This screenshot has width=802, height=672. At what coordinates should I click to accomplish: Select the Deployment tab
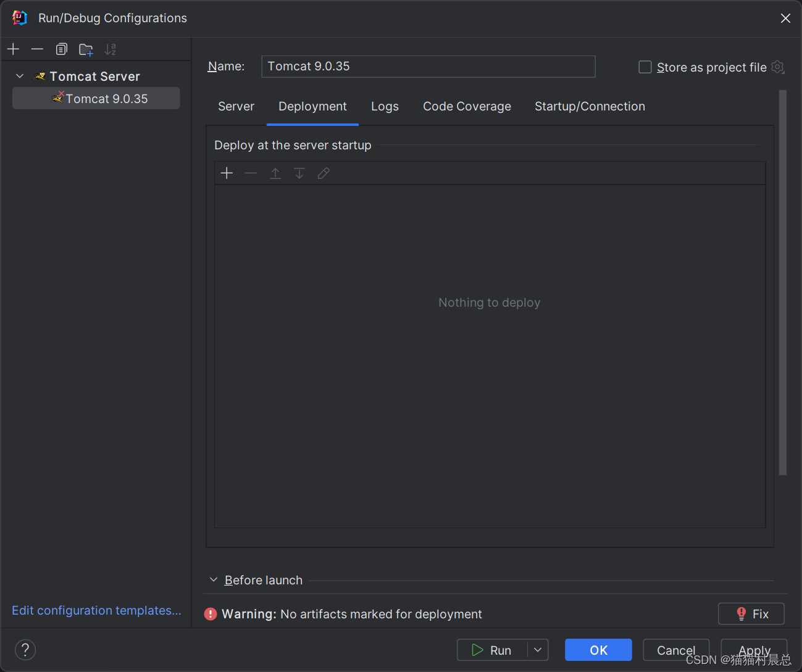click(312, 106)
